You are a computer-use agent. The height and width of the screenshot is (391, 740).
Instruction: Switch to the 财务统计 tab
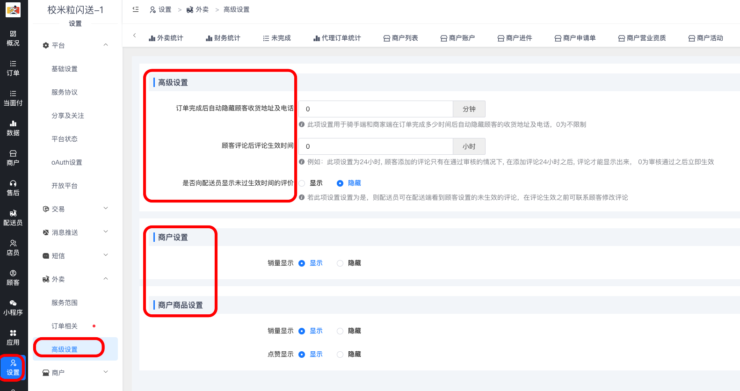[x=223, y=38]
